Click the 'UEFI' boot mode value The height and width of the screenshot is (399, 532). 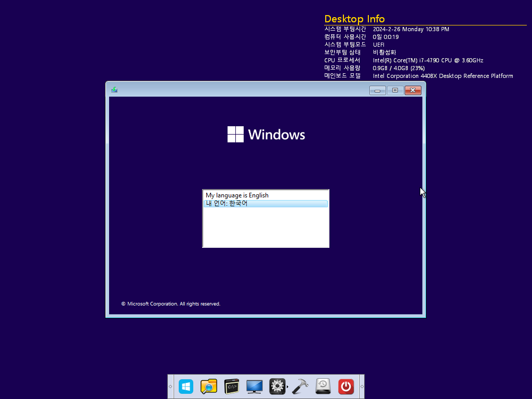coord(379,45)
